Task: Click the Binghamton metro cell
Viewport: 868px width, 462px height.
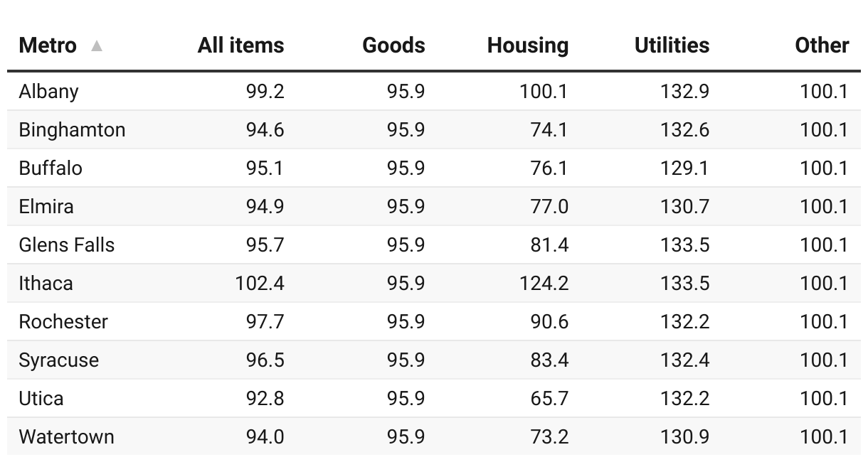Action: [x=72, y=130]
